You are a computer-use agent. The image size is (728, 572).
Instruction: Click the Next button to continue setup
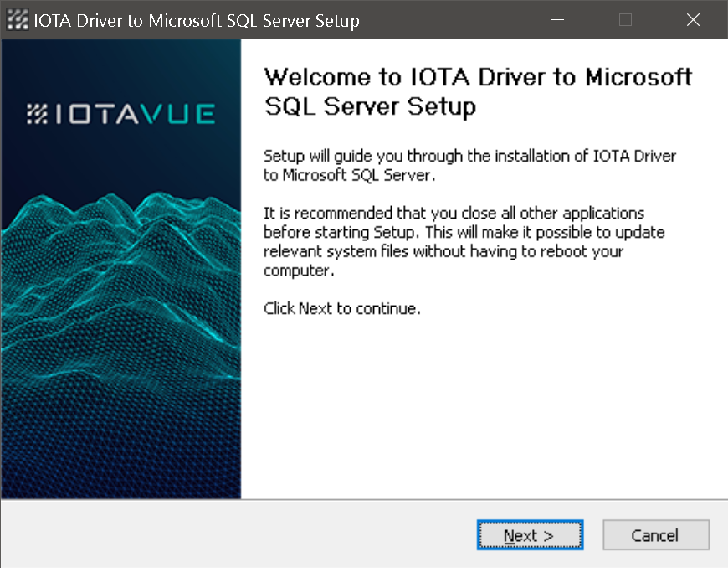pyautogui.click(x=530, y=535)
